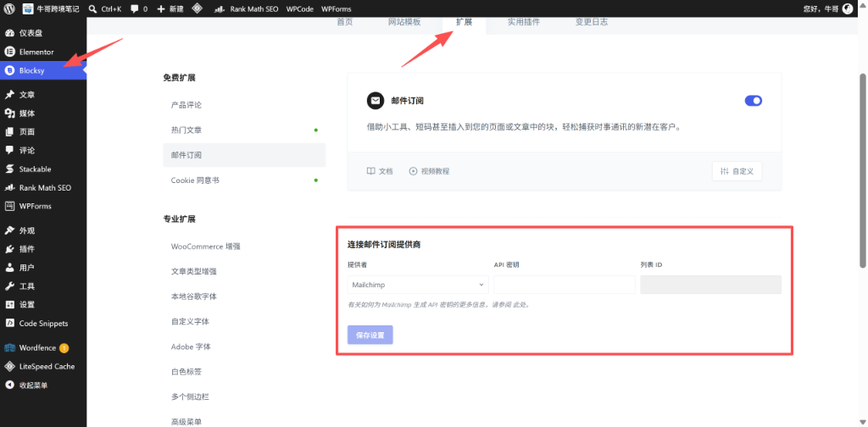Select Cookie 同意书 extension
The width and height of the screenshot is (868, 427).
pos(244,180)
